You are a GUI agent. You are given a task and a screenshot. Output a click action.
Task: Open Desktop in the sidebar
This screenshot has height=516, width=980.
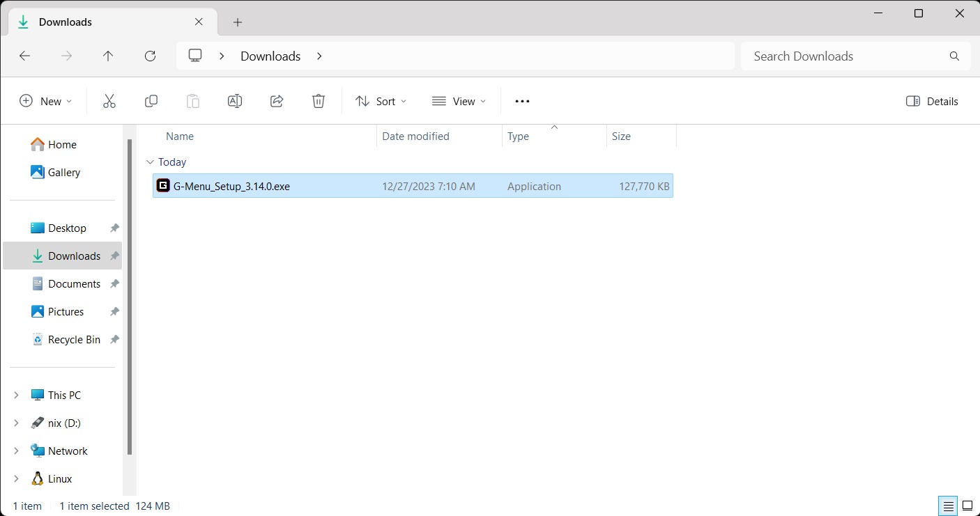coord(62,228)
